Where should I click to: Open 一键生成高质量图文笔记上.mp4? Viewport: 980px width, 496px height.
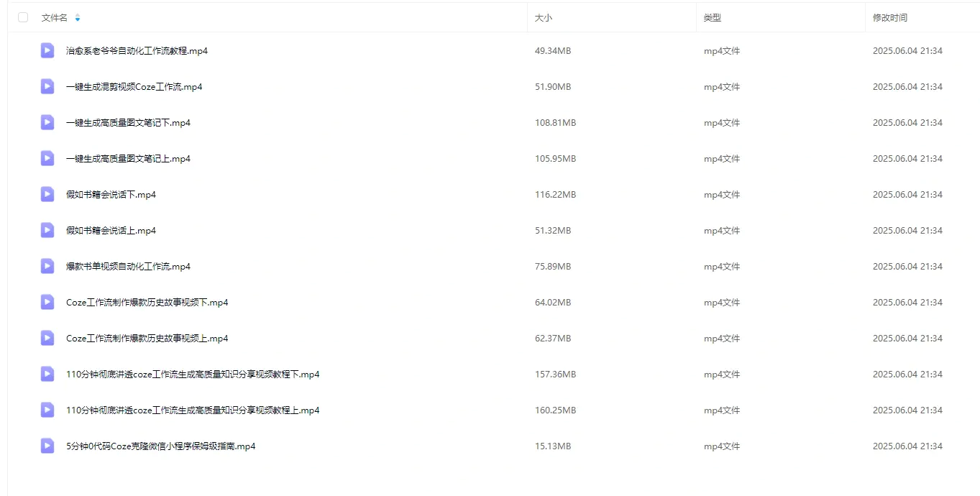click(x=128, y=159)
